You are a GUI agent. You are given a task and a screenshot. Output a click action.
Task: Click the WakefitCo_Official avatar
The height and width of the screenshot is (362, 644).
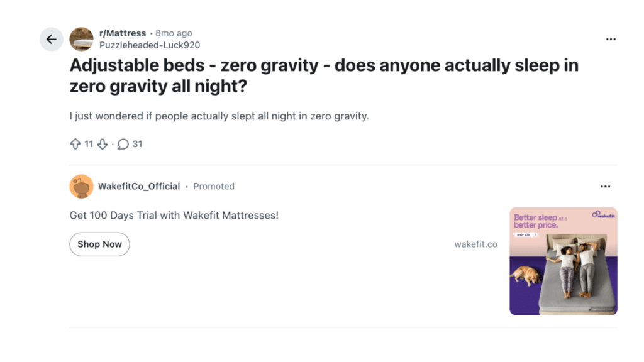coord(81,186)
